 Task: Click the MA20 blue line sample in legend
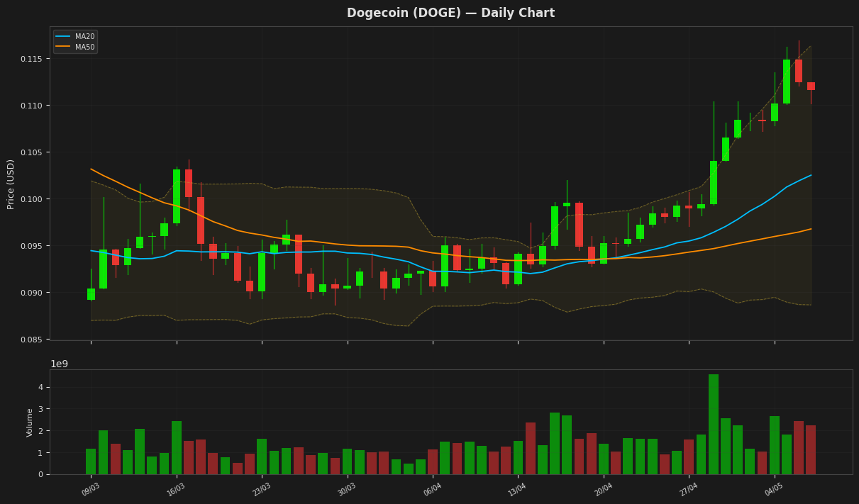pyautogui.click(x=62, y=36)
